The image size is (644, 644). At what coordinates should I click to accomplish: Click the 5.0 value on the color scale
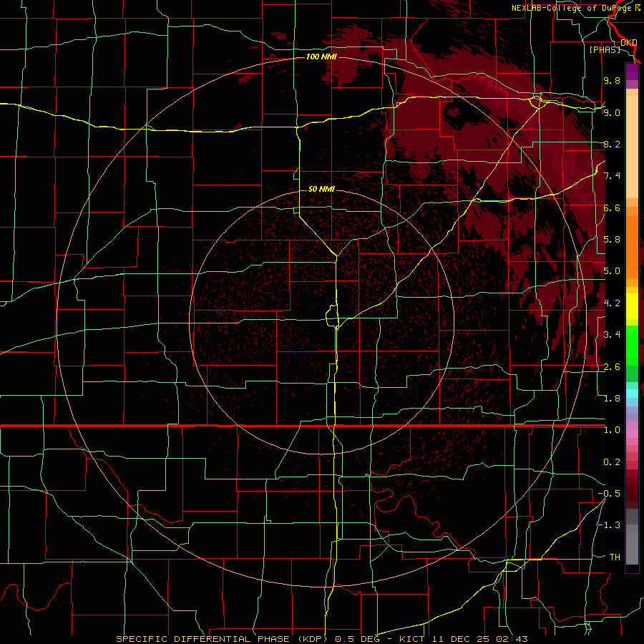click(x=612, y=271)
